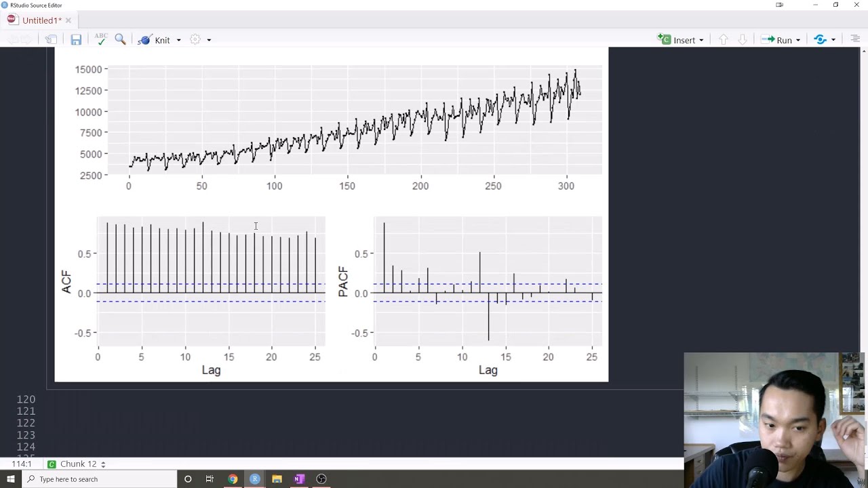Close the Untitled1* tab
868x488 pixels.
68,20
